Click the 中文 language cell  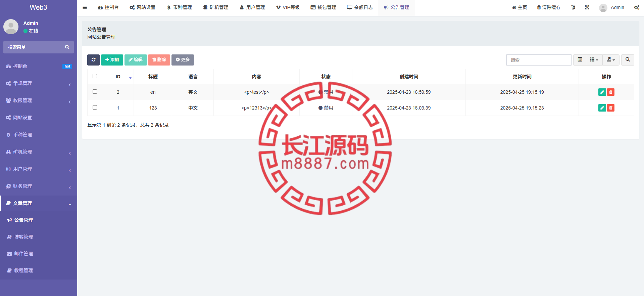(x=193, y=108)
